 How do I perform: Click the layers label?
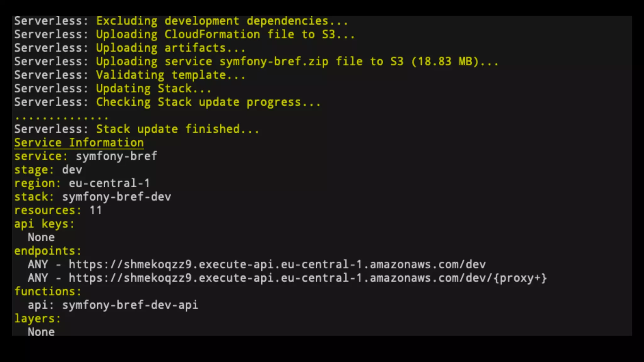tap(37, 319)
